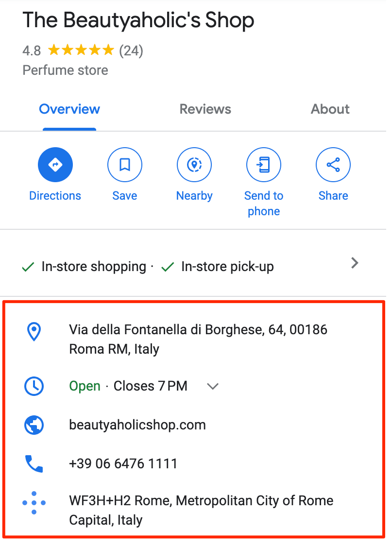Open beautyaholicshop.com website link
This screenshot has width=392, height=547.
point(137,425)
